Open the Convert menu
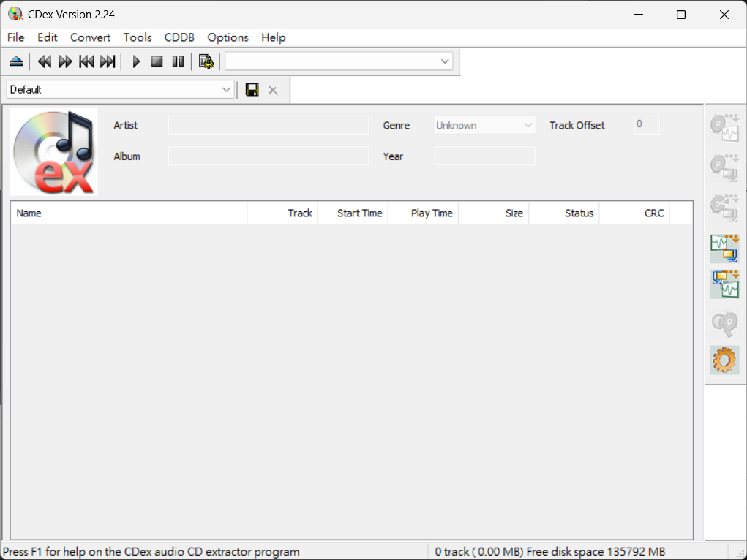Image resolution: width=747 pixels, height=560 pixels. click(x=90, y=37)
